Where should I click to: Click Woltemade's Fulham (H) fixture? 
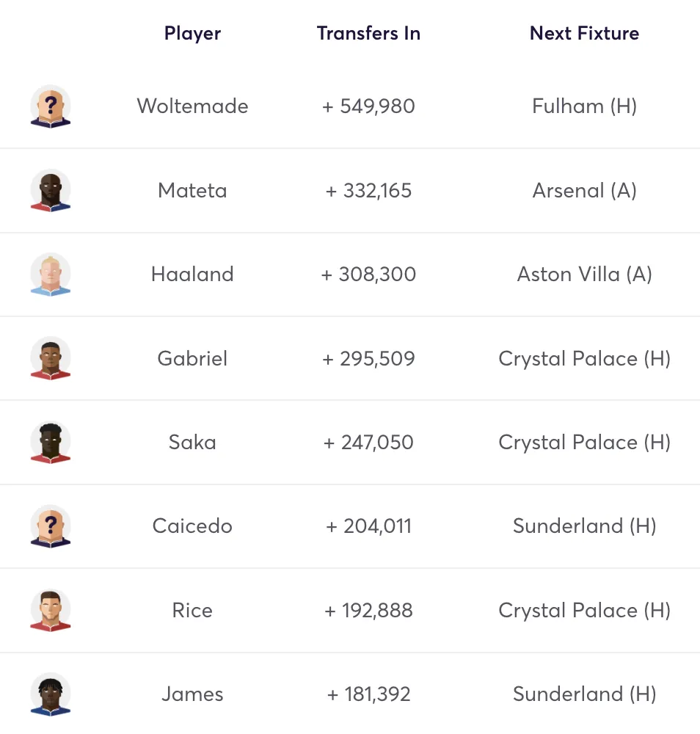tap(584, 106)
